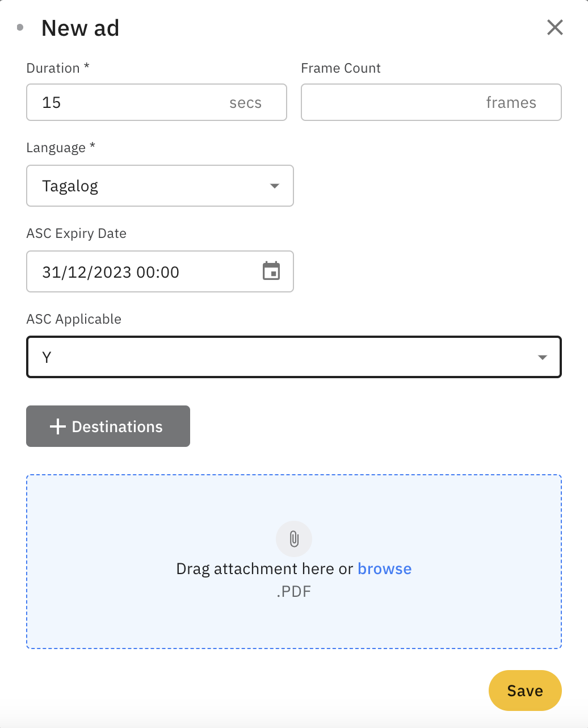Viewport: 588px width, 728px height.
Task: Open the date picker calendar icon
Action: (272, 271)
